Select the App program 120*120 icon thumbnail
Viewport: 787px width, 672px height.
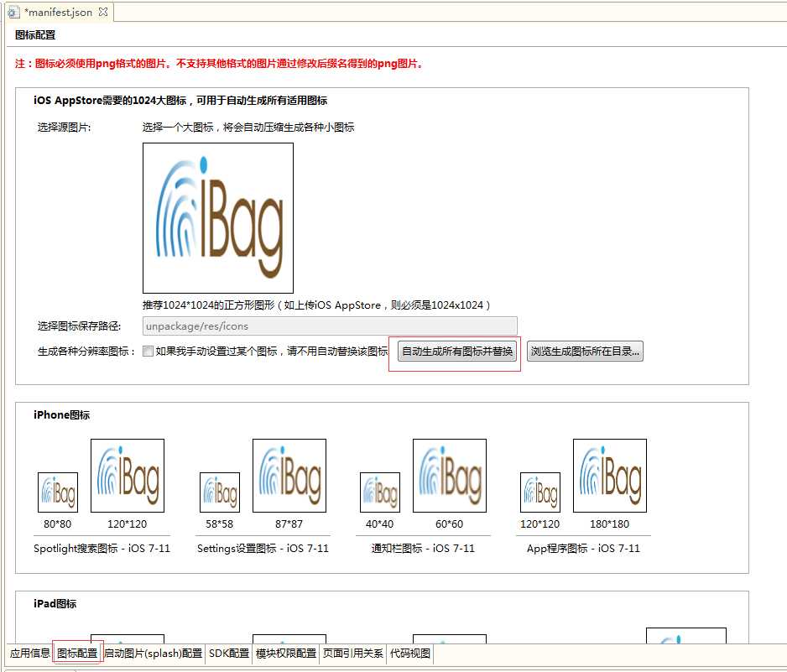[x=540, y=492]
